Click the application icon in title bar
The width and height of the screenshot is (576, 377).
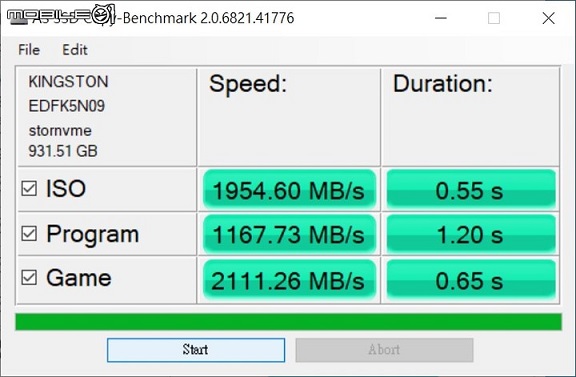[x=18, y=18]
